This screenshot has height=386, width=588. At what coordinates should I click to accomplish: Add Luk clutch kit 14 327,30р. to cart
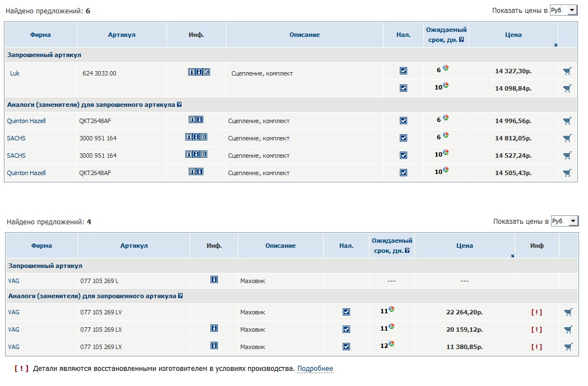567,71
